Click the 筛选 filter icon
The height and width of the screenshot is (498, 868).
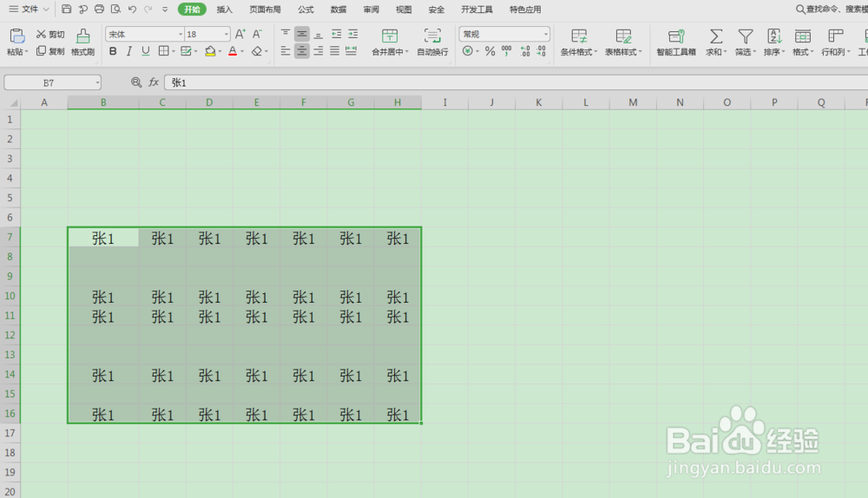(x=746, y=36)
